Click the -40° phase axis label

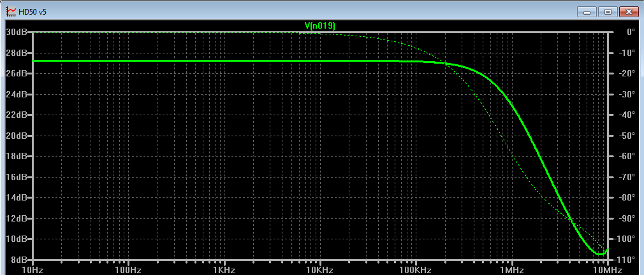626,115
